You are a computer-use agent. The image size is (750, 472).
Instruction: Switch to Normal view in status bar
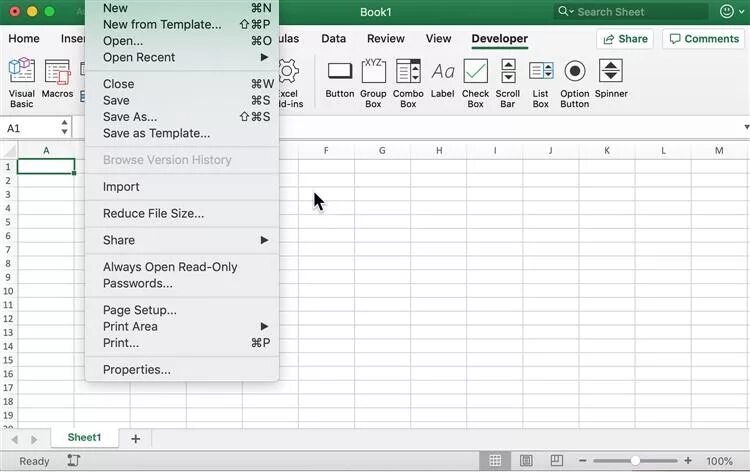[495, 461]
